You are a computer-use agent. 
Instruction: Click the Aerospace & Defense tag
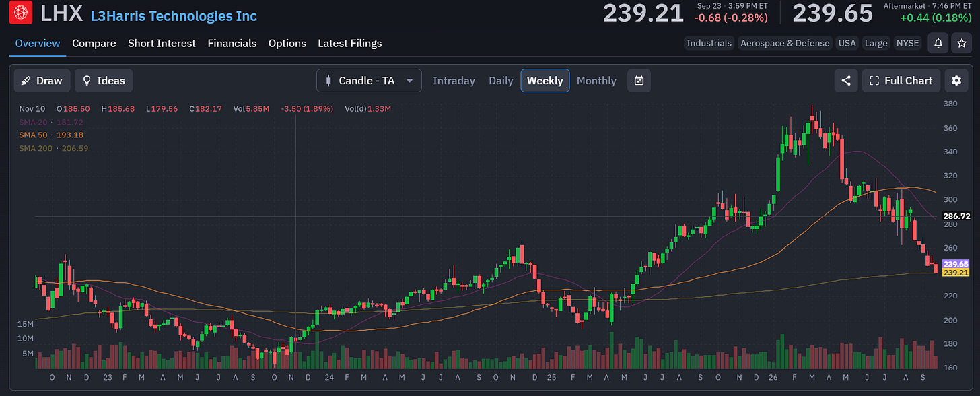coord(785,43)
